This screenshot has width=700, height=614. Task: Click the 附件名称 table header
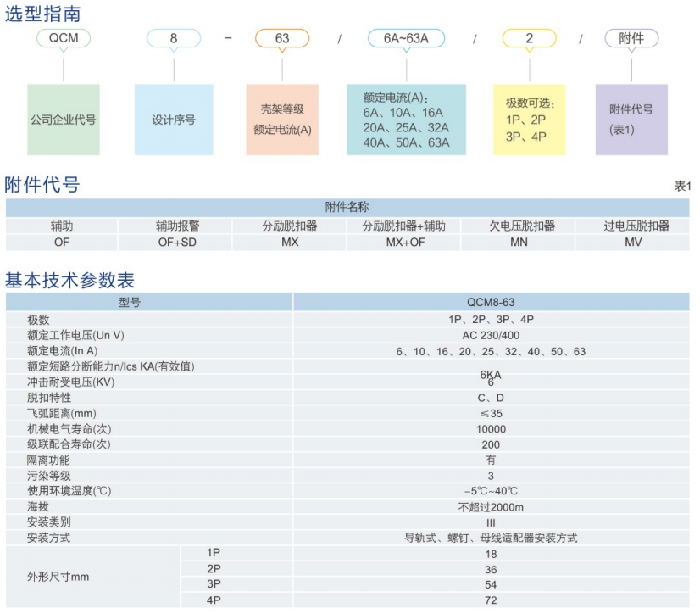pyautogui.click(x=347, y=208)
